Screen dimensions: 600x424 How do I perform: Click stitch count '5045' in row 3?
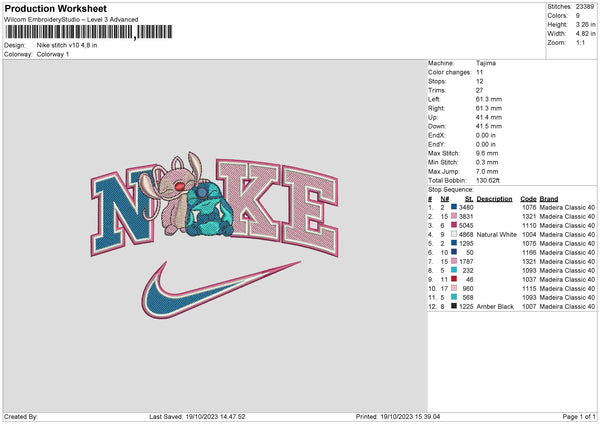[466, 225]
